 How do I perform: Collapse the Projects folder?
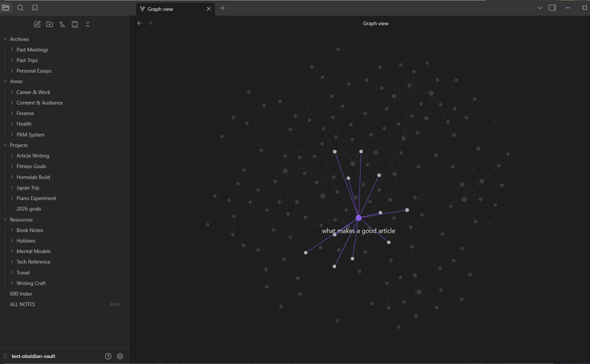point(19,145)
